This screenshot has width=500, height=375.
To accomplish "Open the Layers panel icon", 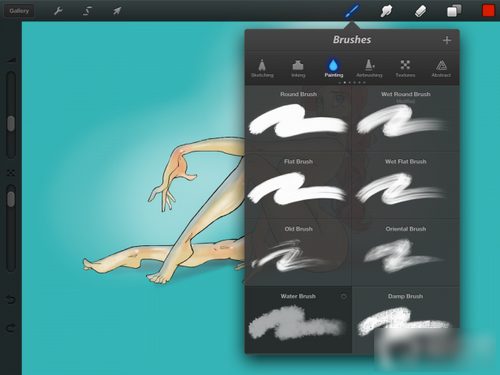I will click(x=454, y=11).
